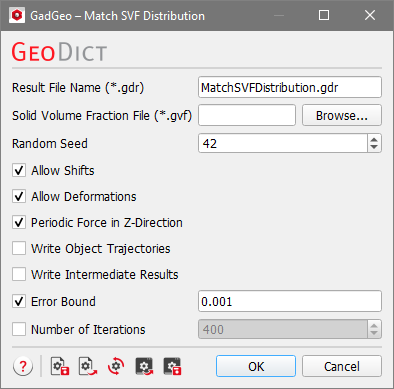Enable Write Intermediate Results
Screen dimensions: 394x389
pos(19,274)
